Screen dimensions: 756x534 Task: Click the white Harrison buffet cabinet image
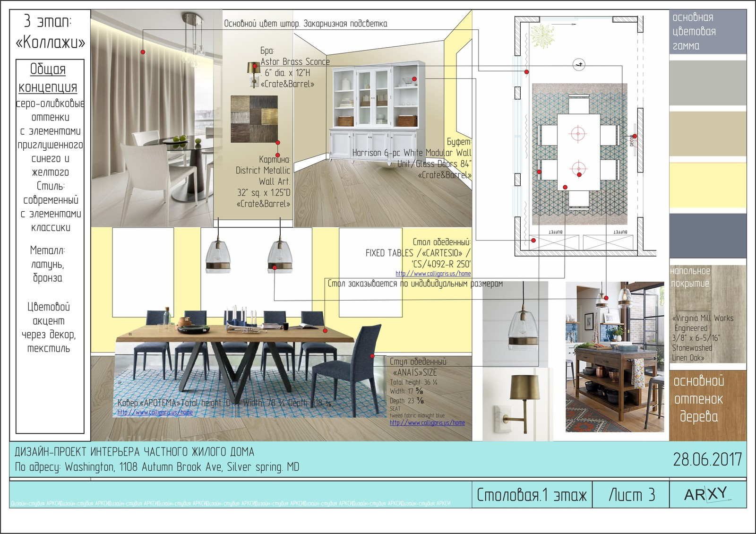click(377, 112)
